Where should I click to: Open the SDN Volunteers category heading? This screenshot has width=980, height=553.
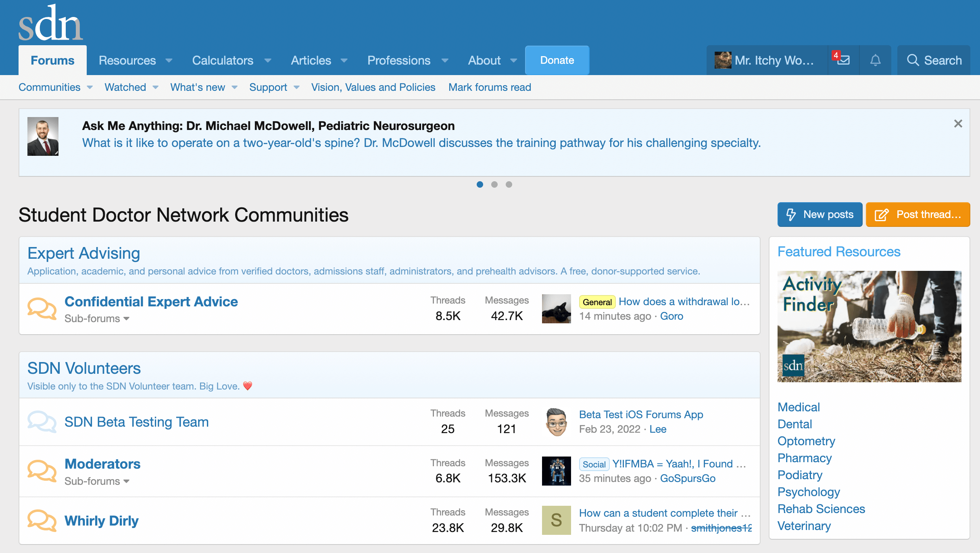tap(84, 368)
